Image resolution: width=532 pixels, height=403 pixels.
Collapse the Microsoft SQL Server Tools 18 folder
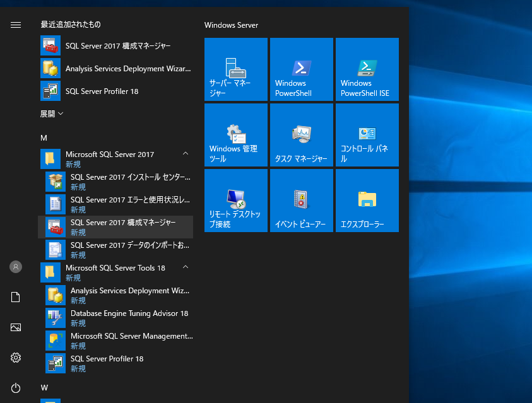(x=117, y=272)
